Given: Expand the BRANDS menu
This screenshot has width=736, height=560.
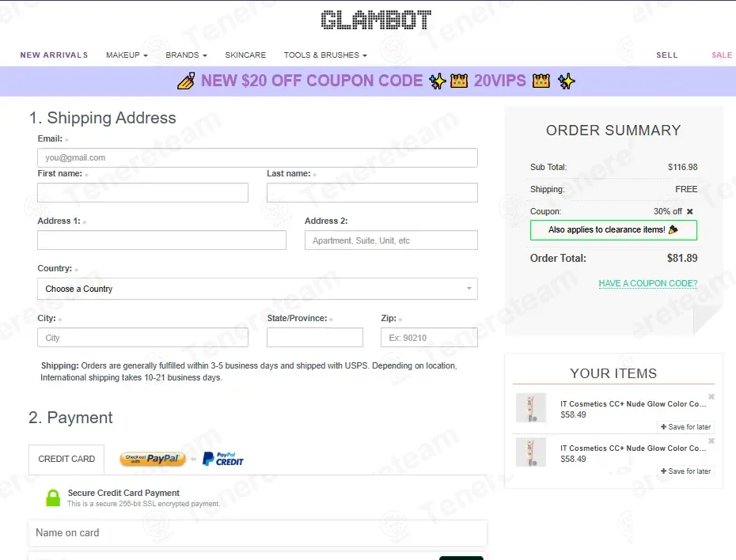Looking at the screenshot, I should [186, 55].
